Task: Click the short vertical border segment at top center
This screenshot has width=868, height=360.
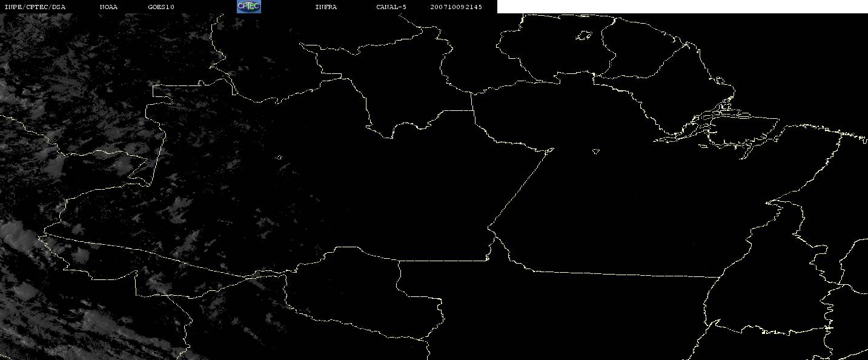Action: pos(472,101)
